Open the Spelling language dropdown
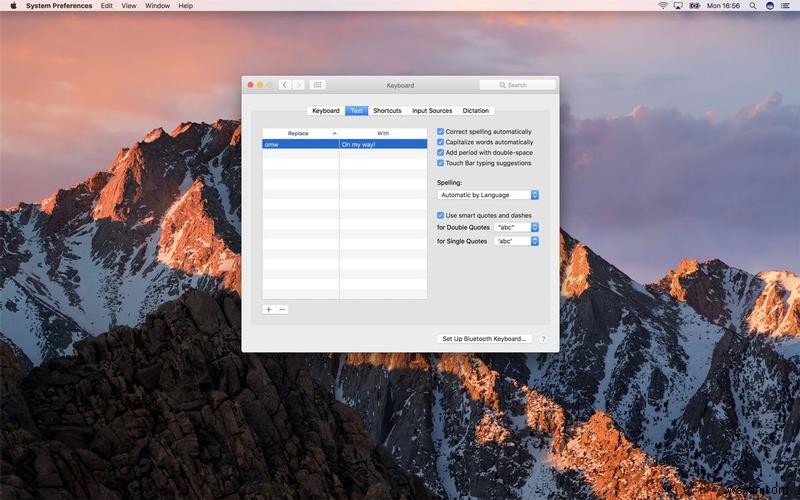The image size is (800, 500). [x=489, y=195]
